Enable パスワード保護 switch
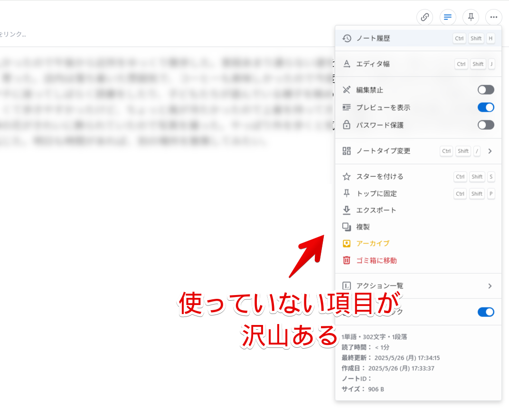This screenshot has height=420, width=509. click(x=486, y=125)
